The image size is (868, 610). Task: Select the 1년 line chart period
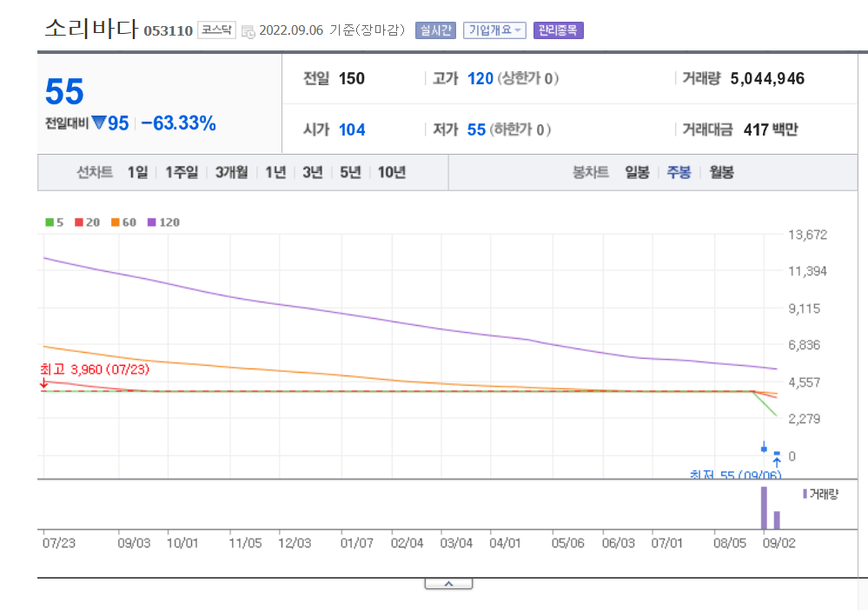(275, 172)
